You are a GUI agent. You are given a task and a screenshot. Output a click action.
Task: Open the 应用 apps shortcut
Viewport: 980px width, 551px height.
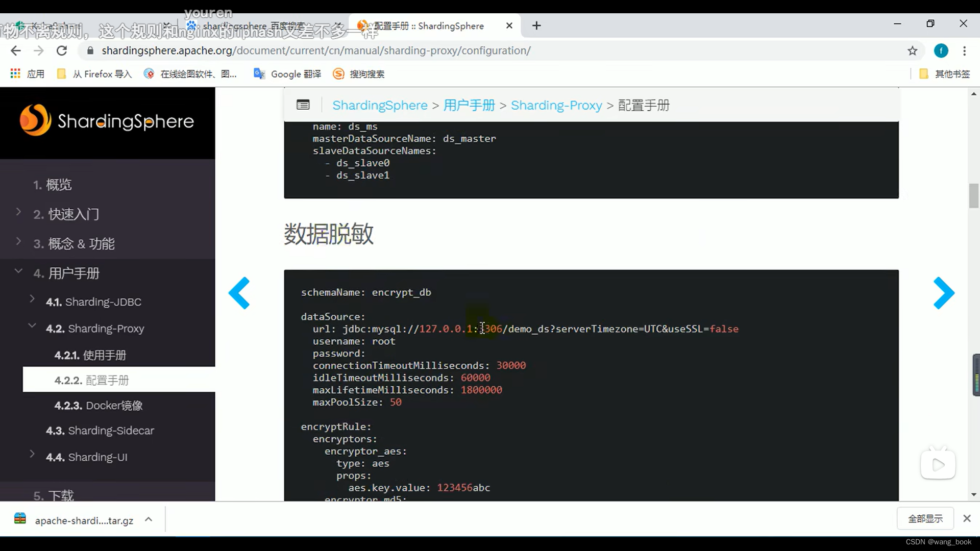click(x=28, y=74)
